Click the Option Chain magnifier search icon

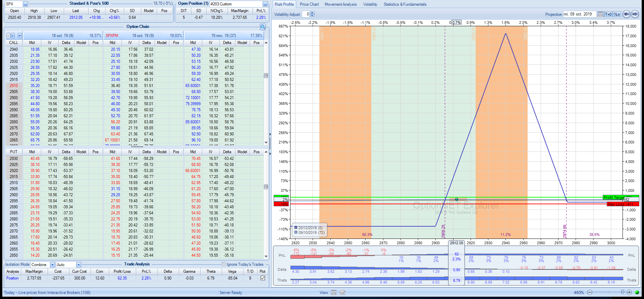(x=263, y=27)
